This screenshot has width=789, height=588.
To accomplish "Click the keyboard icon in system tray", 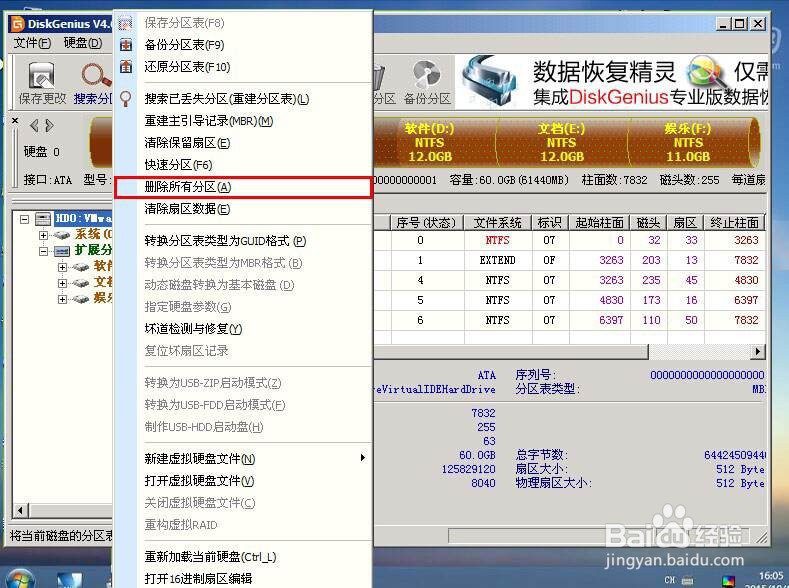I will click(687, 580).
